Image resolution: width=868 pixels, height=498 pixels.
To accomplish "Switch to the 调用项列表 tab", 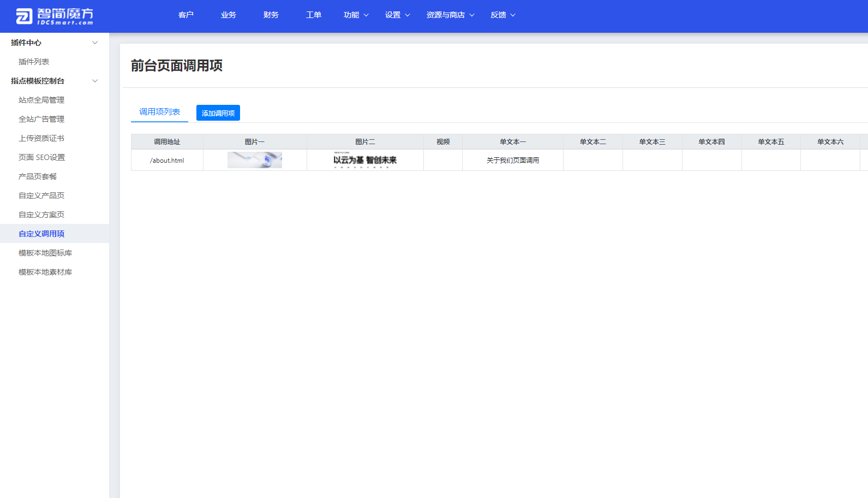I will pos(159,112).
